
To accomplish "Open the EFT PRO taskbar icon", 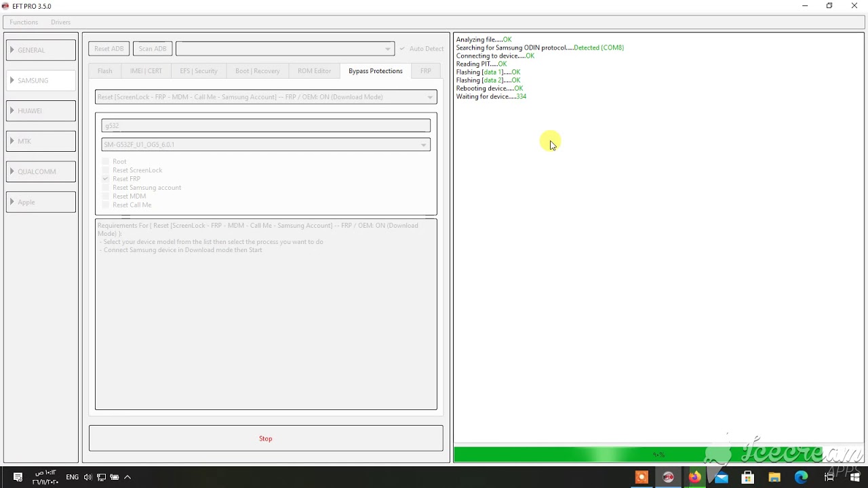I will (x=668, y=477).
